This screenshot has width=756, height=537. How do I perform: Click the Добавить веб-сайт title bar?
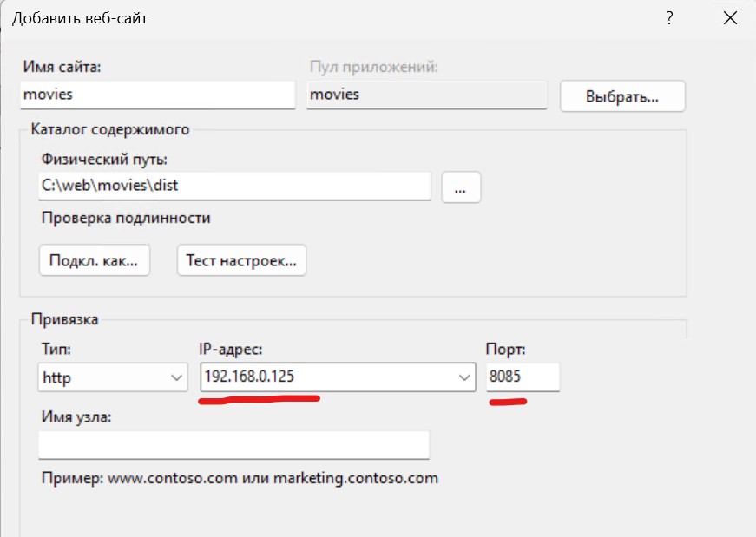260,17
